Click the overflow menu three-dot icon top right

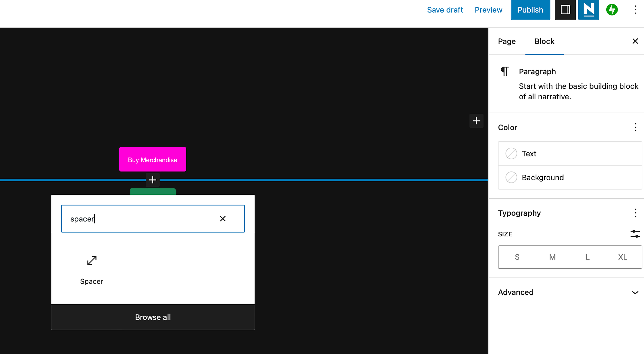point(635,10)
